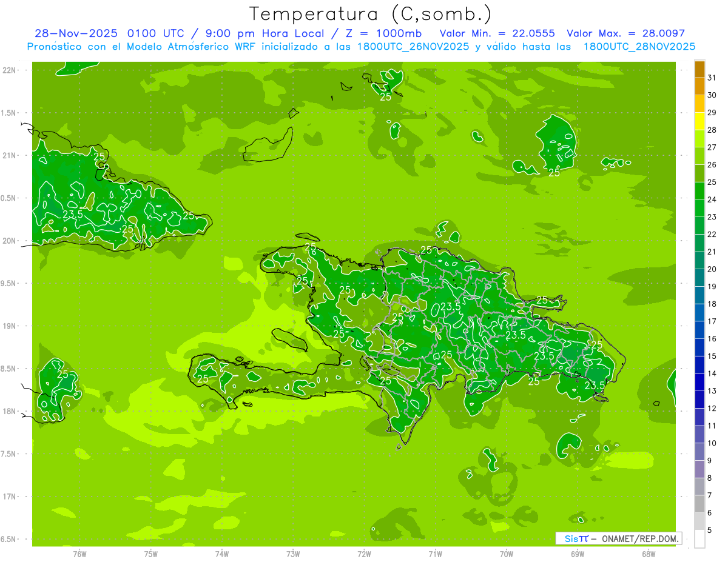728x562 pixels.
Task: Click the 23.5 contour label over Cuba
Action: click(x=73, y=214)
